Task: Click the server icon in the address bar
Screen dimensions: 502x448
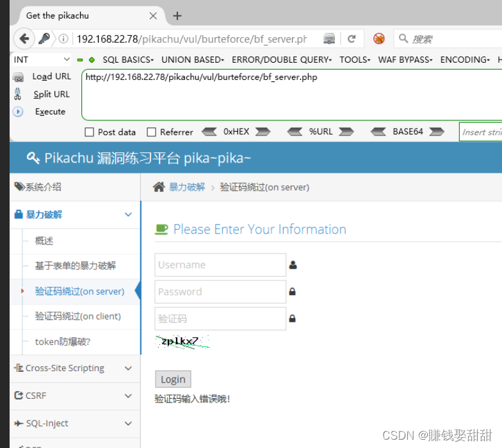Action: (x=329, y=38)
